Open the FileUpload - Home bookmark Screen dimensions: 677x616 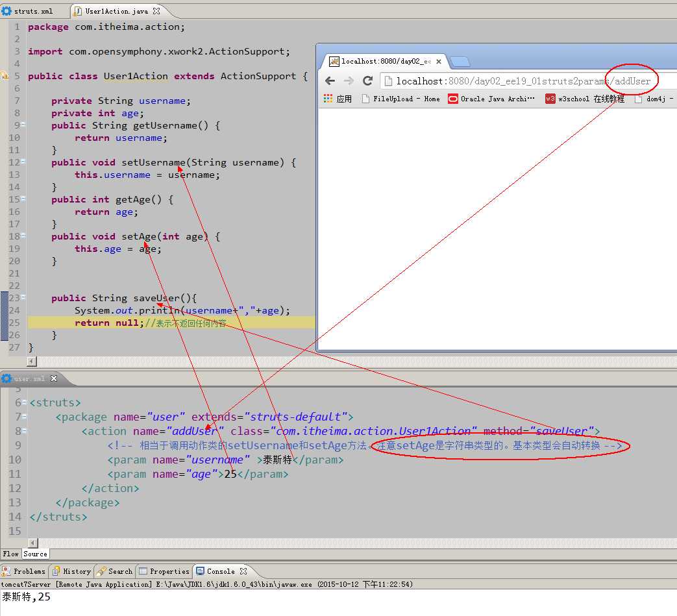click(401, 99)
